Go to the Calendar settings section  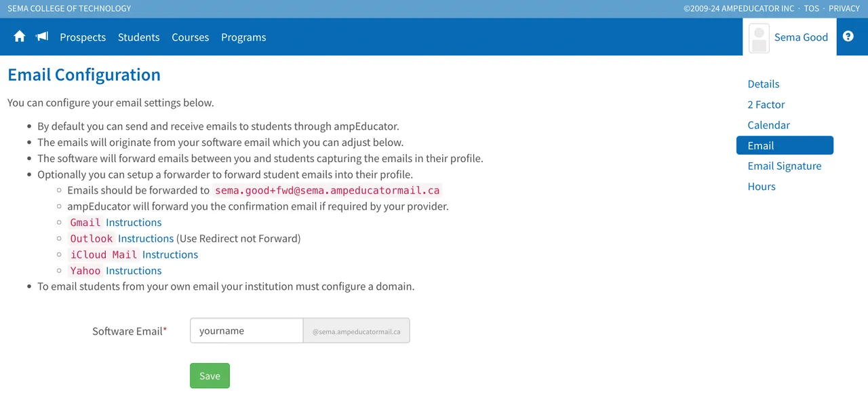768,125
